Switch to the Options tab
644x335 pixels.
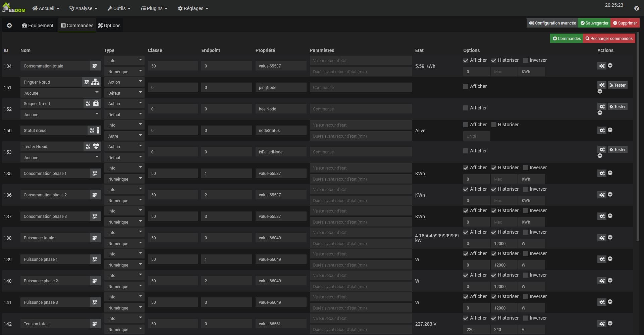pos(109,26)
